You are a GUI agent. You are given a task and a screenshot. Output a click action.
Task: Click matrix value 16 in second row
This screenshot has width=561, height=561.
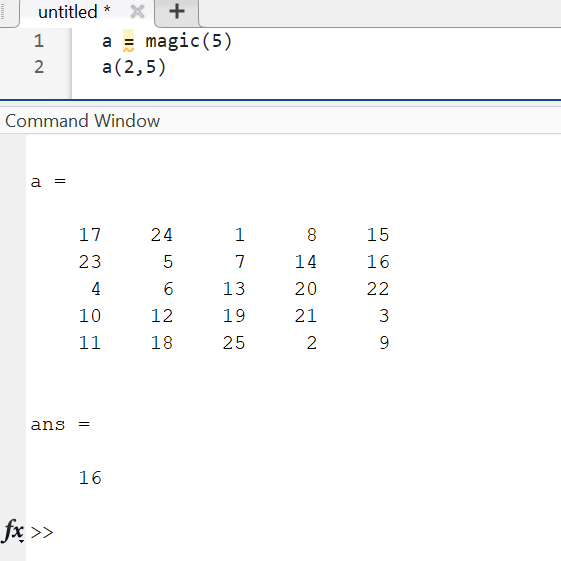pos(378,262)
